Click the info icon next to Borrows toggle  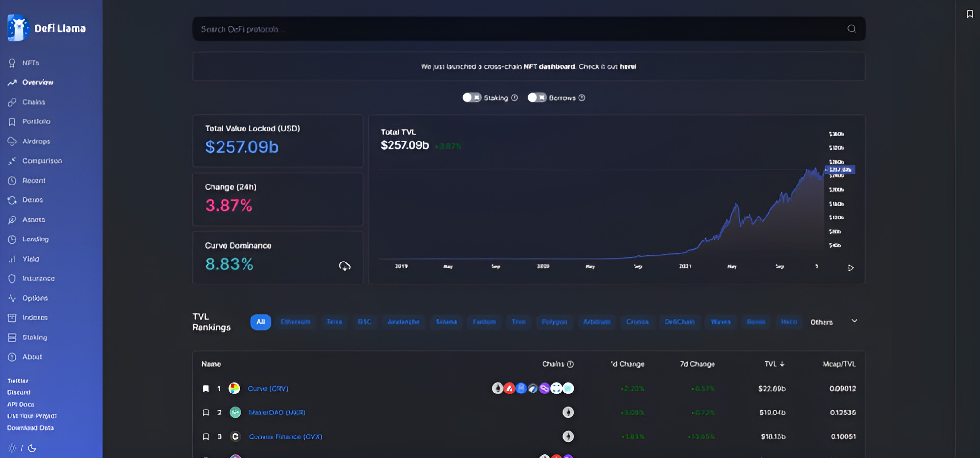pos(582,98)
